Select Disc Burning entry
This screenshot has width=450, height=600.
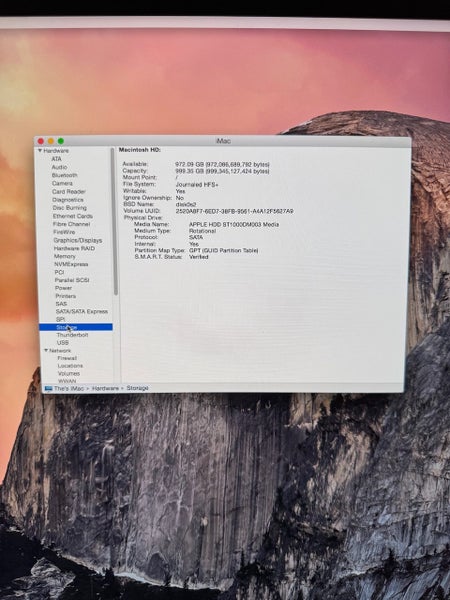70,208
